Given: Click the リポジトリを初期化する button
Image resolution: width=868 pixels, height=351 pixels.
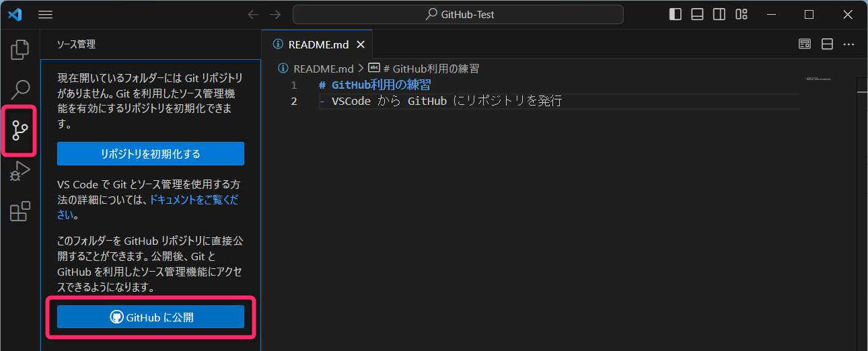Looking at the screenshot, I should [x=151, y=154].
